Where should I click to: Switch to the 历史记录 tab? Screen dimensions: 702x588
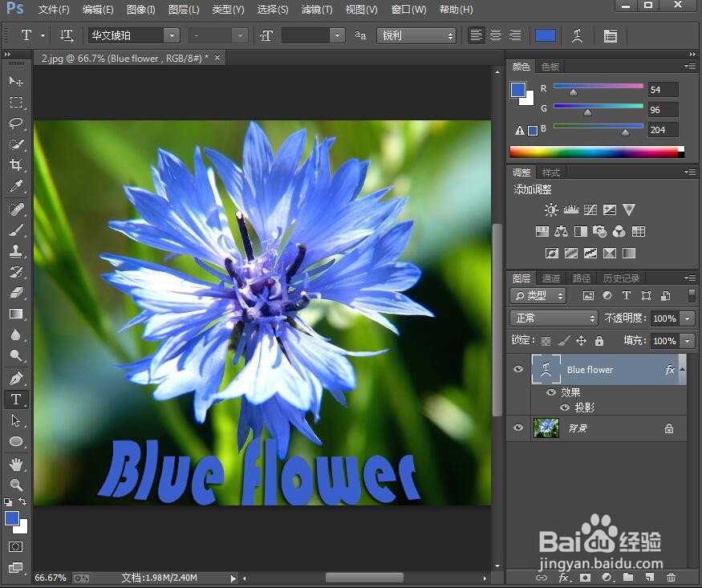coord(621,278)
